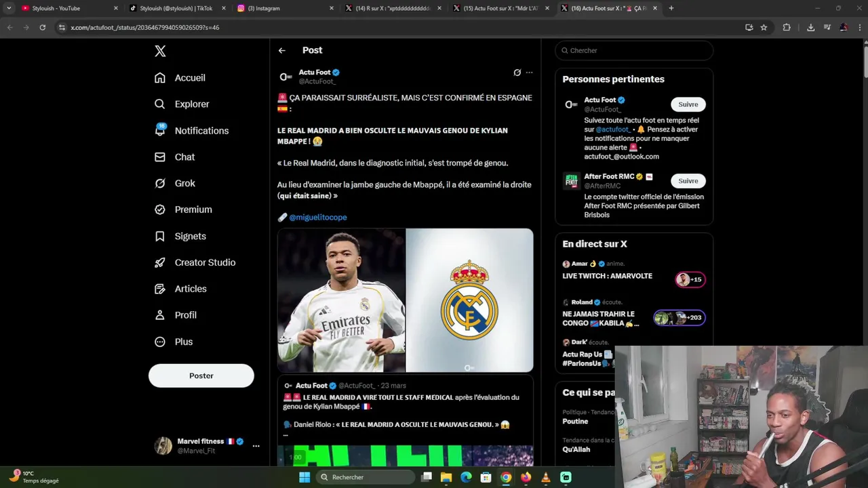The height and width of the screenshot is (488, 868).
Task: Open the Mbappé photo
Action: (341, 300)
